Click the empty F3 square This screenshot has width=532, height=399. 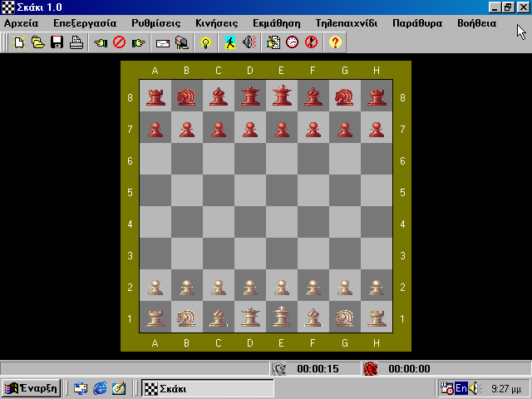click(x=313, y=254)
